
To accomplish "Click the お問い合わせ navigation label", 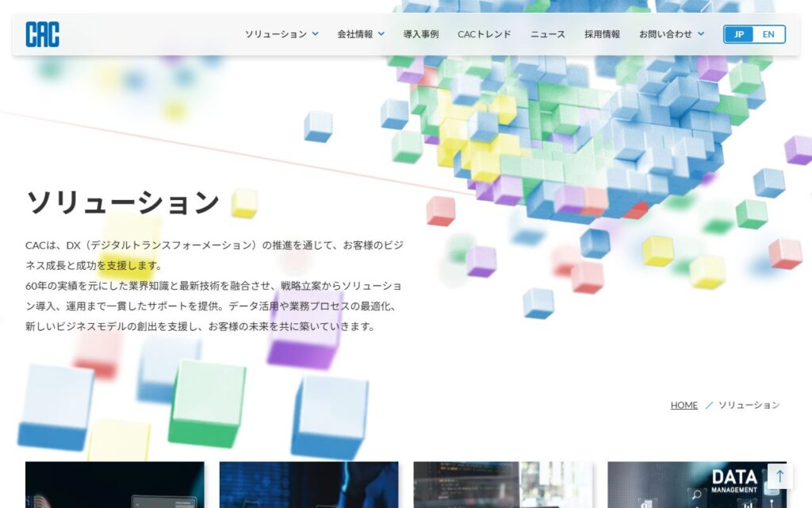I will click(x=665, y=34).
